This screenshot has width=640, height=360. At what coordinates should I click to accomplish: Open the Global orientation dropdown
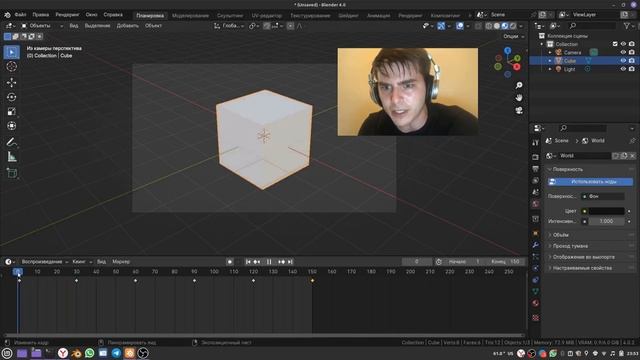229,26
